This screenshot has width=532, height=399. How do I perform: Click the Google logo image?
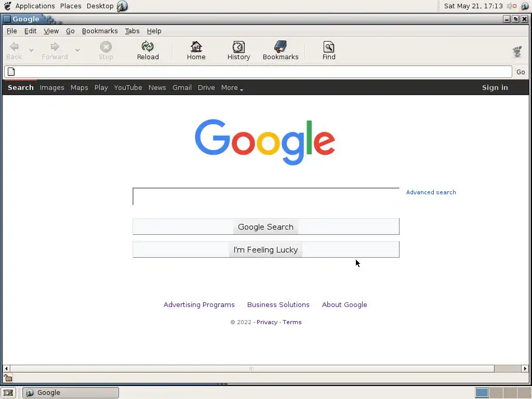[x=265, y=142]
